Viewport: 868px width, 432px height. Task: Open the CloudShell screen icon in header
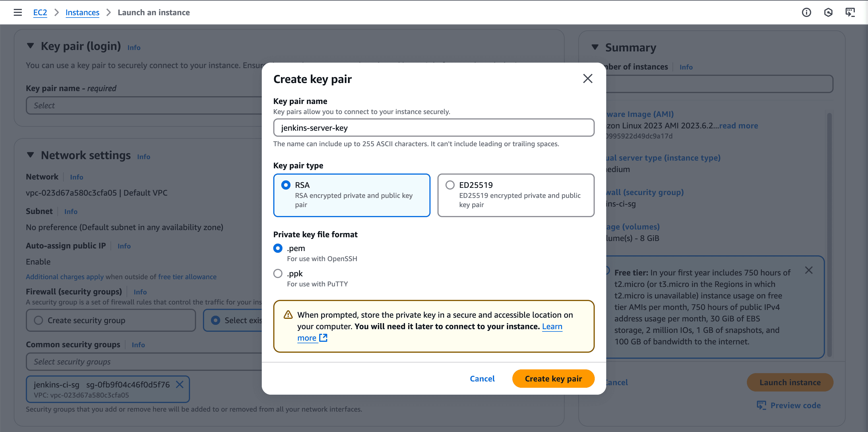point(850,12)
